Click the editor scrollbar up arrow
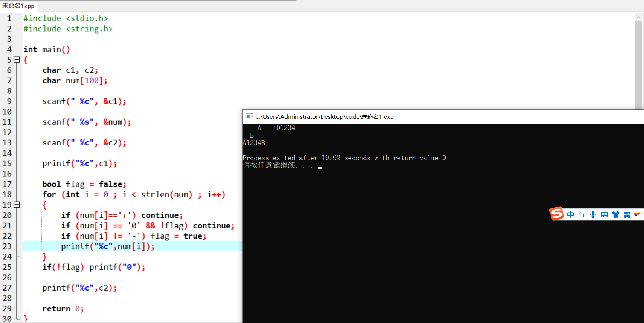Image resolution: width=644 pixels, height=323 pixels. pos(638,17)
